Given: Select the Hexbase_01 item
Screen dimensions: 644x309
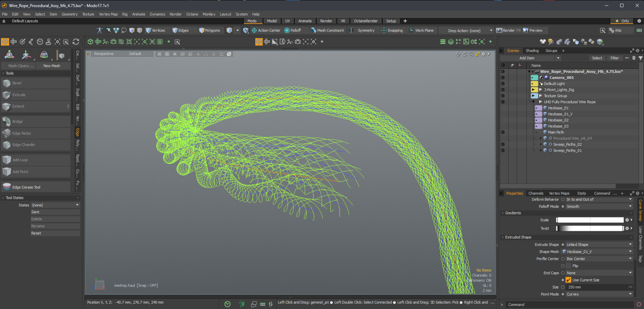Looking at the screenshot, I should tap(558, 108).
